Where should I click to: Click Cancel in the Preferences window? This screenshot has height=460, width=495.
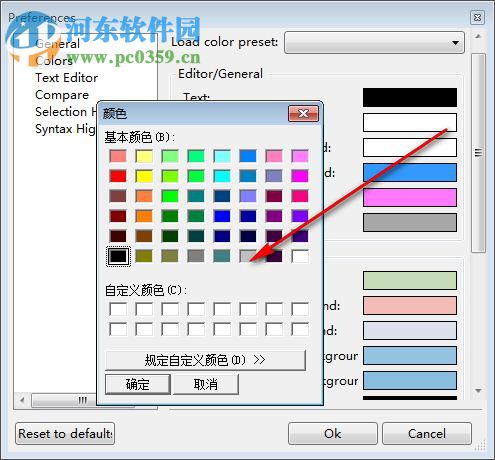[x=427, y=434]
